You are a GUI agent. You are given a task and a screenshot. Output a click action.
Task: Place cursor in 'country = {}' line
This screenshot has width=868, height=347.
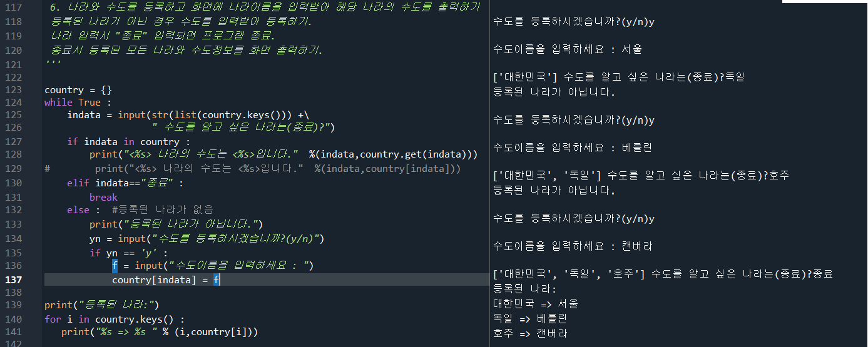(x=78, y=90)
